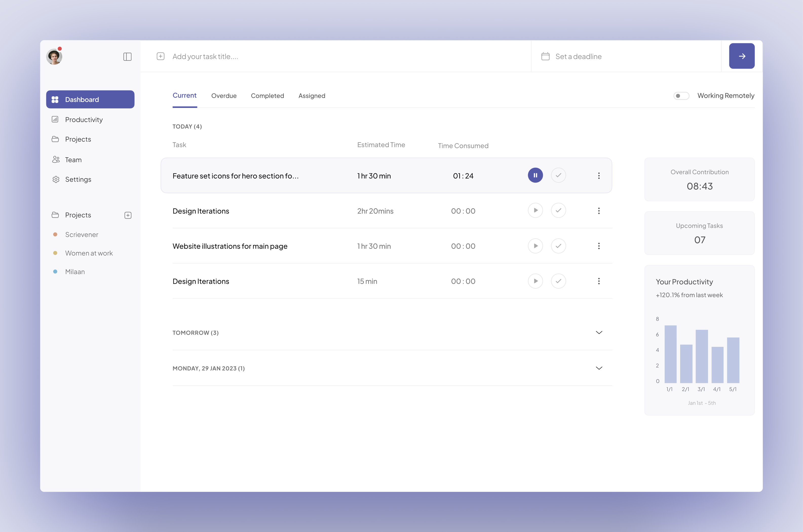Mark Website illustrations for main page as done
The height and width of the screenshot is (532, 803).
click(558, 246)
